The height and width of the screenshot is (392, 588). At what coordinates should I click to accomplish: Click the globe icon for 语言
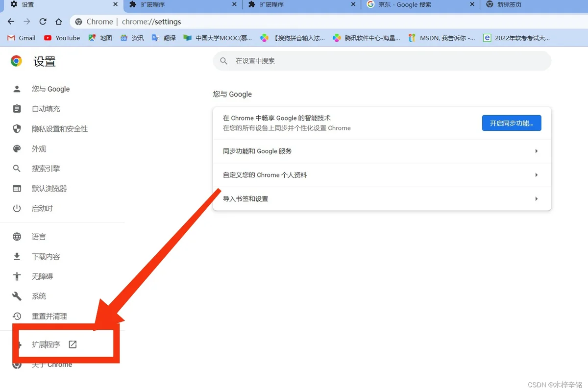click(x=17, y=237)
